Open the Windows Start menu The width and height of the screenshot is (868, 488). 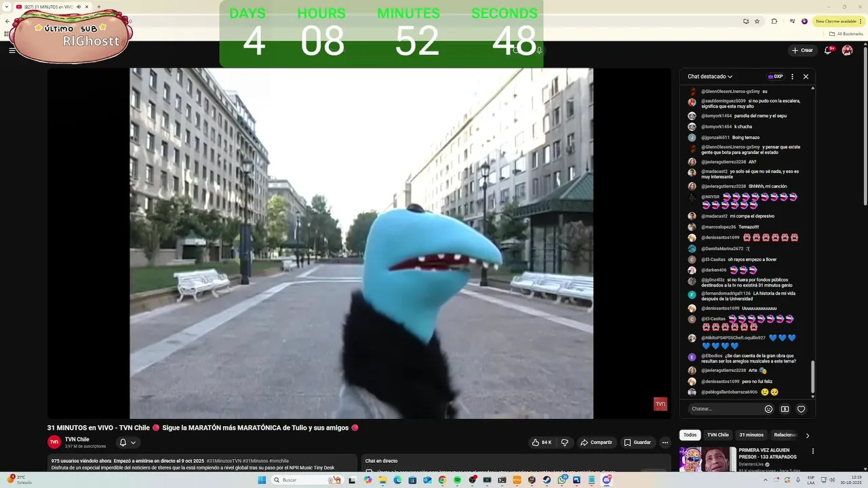coord(262,480)
